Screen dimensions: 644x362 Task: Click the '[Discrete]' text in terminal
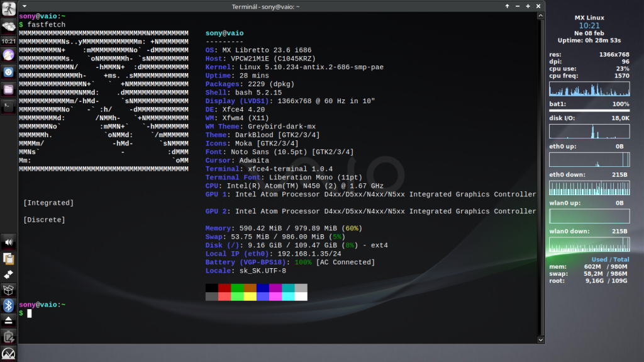click(45, 220)
